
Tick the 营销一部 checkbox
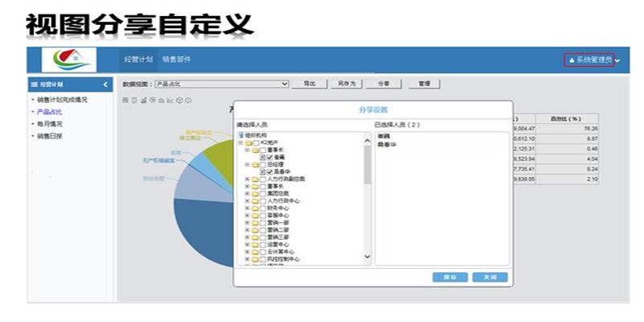tap(263, 222)
